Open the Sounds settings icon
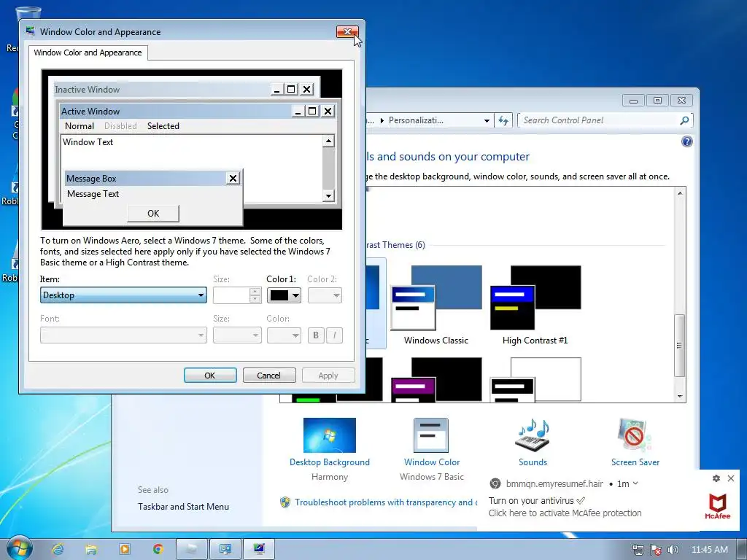The height and width of the screenshot is (560, 747). point(533,435)
